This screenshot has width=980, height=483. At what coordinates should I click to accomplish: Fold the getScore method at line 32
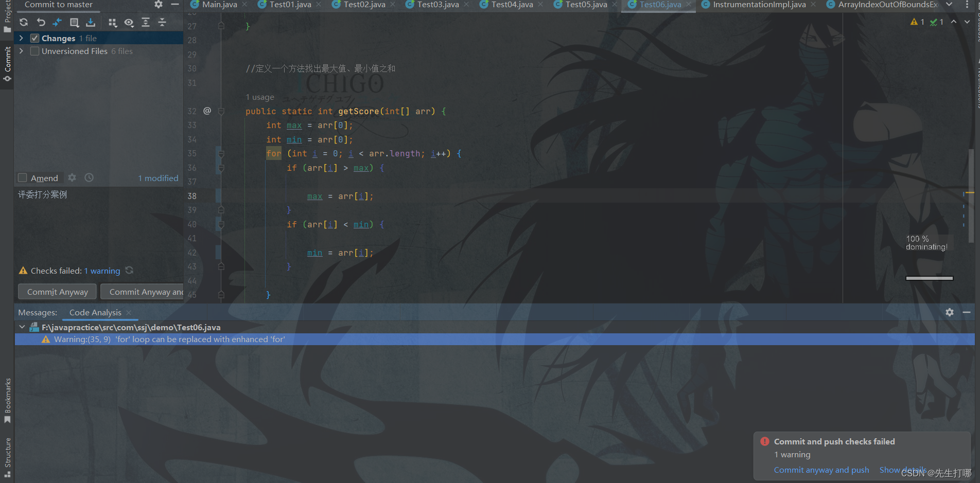pyautogui.click(x=221, y=111)
